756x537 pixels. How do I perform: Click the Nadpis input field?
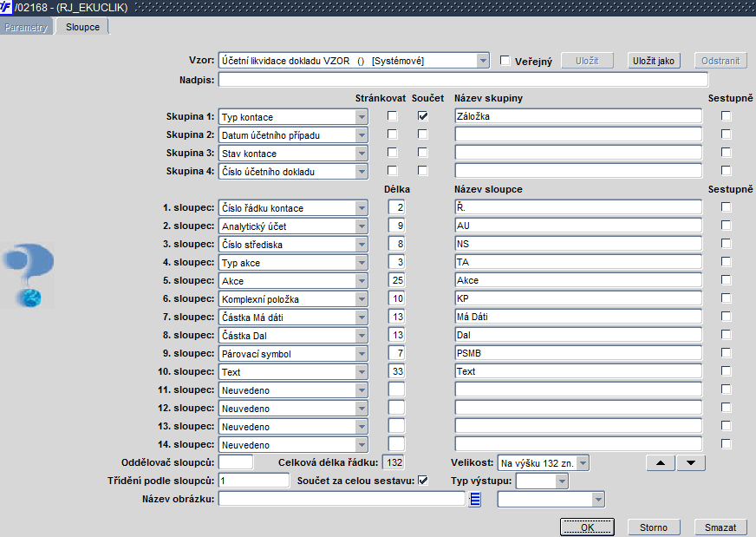tap(463, 80)
